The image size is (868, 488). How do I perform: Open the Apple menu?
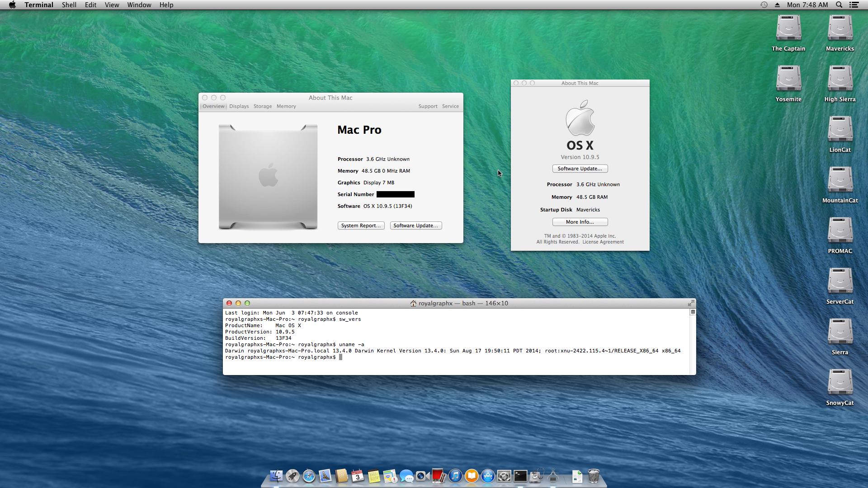[x=12, y=5]
